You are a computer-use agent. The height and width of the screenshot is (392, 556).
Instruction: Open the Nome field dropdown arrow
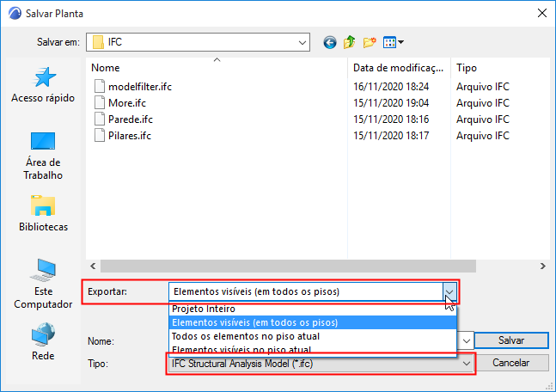coord(467,341)
